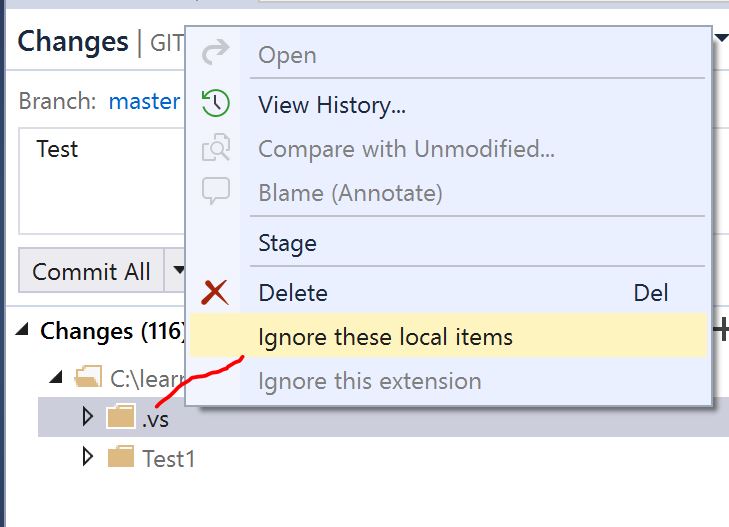Image resolution: width=729 pixels, height=527 pixels.
Task: Collapse the C:\learn root node
Action: tap(56, 378)
